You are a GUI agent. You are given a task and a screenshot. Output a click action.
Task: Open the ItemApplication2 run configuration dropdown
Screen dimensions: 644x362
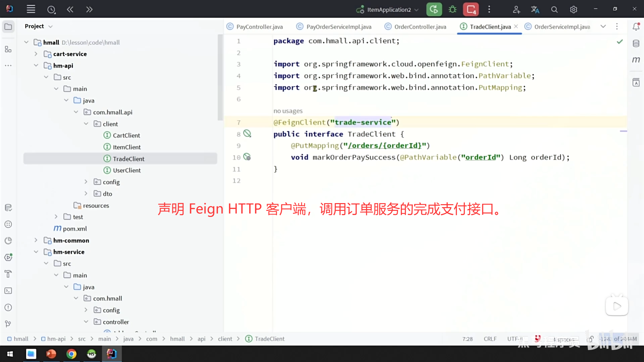pyautogui.click(x=389, y=9)
